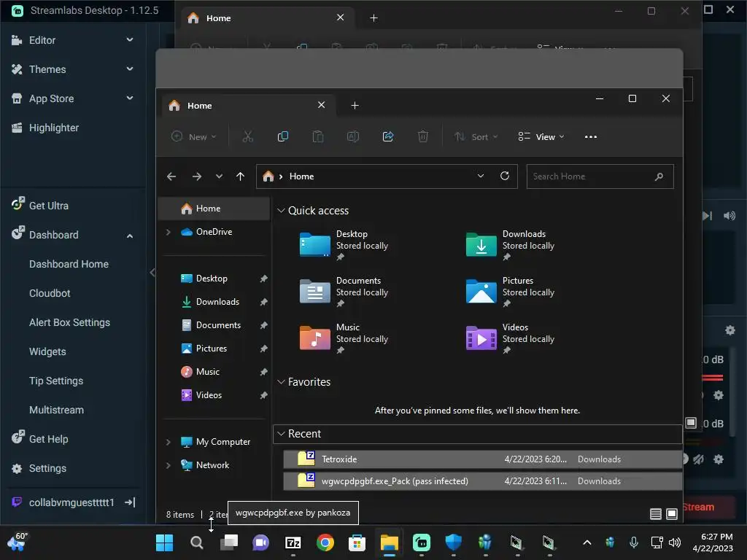Viewport: 747px width, 560px height.
Task: Go forward with the right arrow button
Action: [x=197, y=176]
